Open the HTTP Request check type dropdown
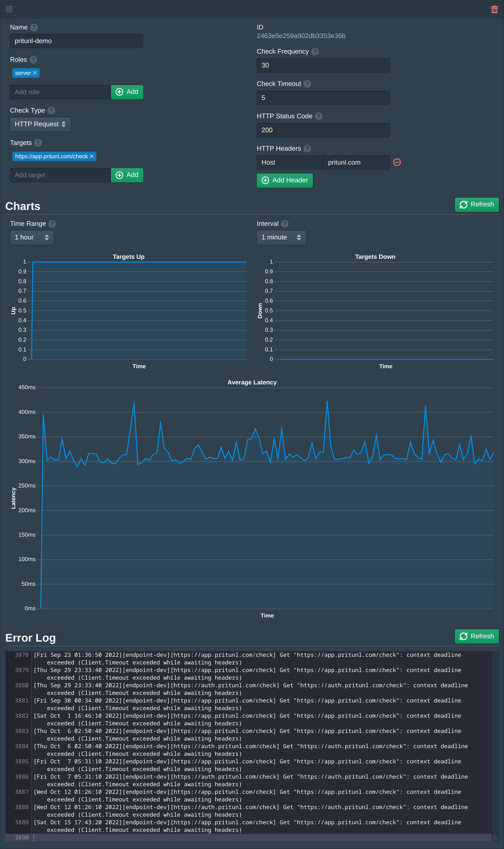 pos(41,124)
